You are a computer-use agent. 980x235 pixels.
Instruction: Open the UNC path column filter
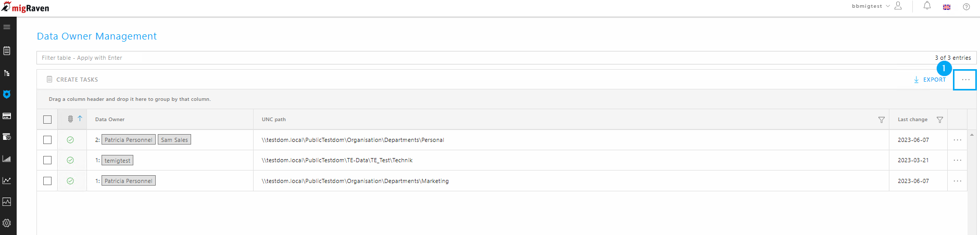[x=882, y=120]
